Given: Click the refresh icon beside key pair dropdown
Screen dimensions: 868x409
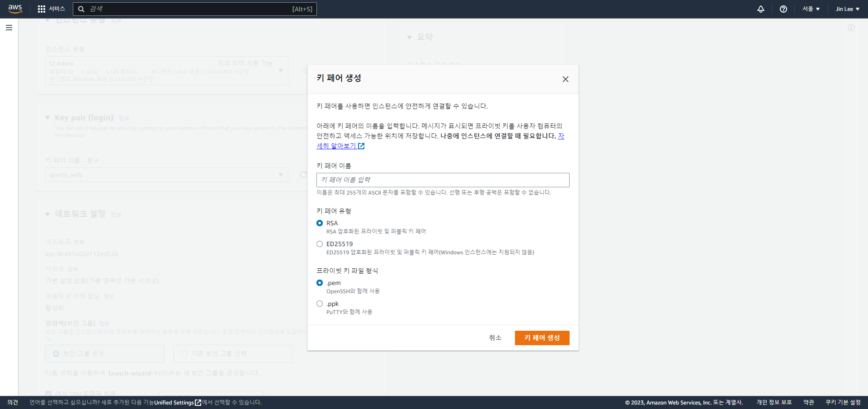Looking at the screenshot, I should 303,175.
